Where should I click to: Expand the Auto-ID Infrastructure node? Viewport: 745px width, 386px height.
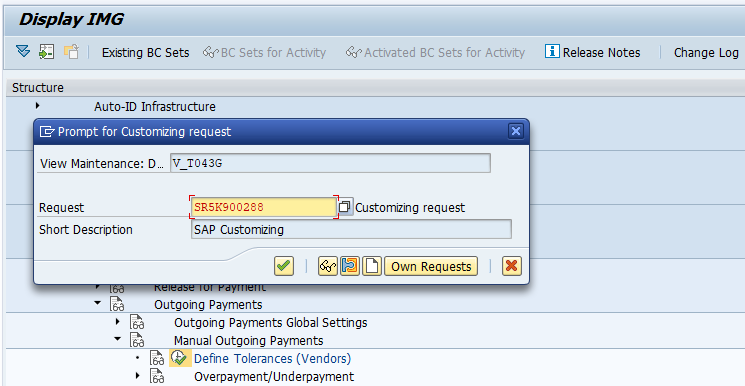[38, 106]
